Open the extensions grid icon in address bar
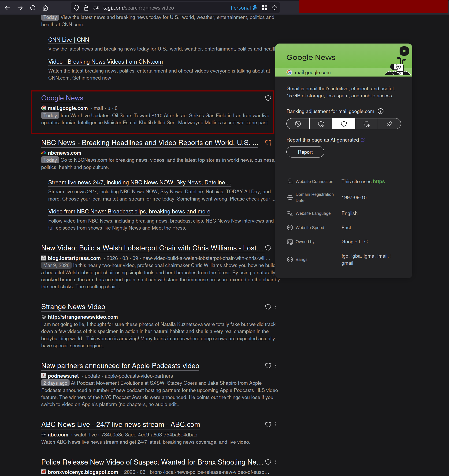The width and height of the screenshot is (449, 476). 264,8
